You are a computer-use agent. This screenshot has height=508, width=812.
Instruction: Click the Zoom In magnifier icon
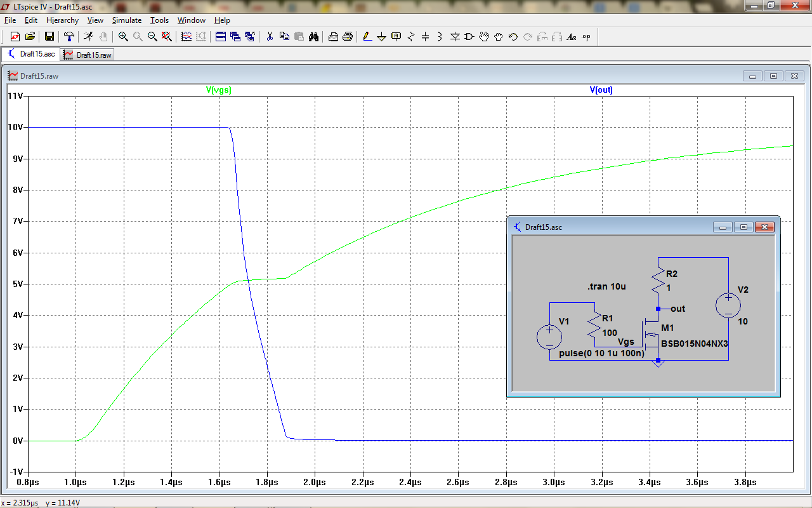(123, 37)
